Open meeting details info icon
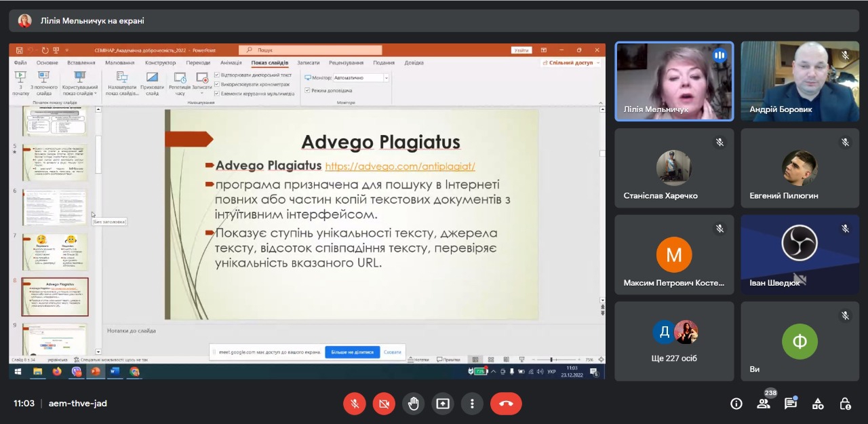868x424 pixels. pos(736,404)
